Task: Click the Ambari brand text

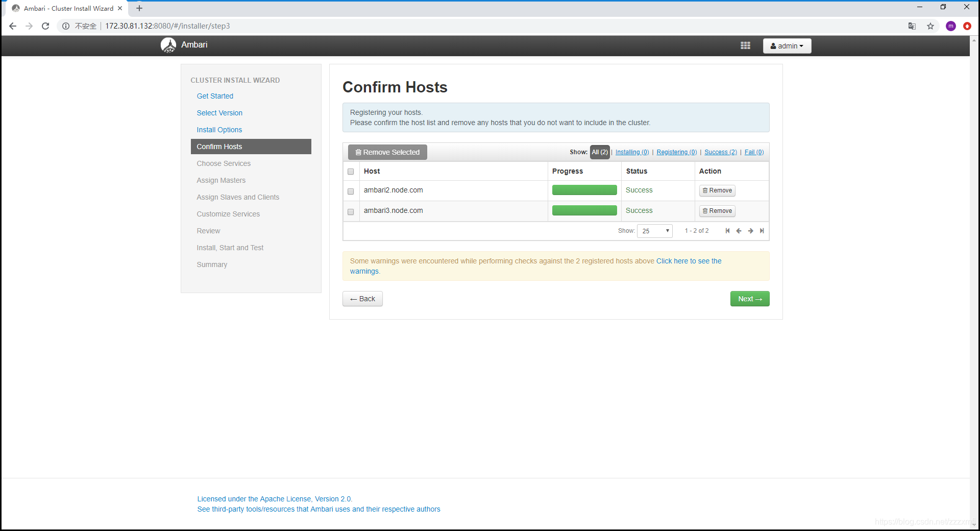Action: point(194,45)
